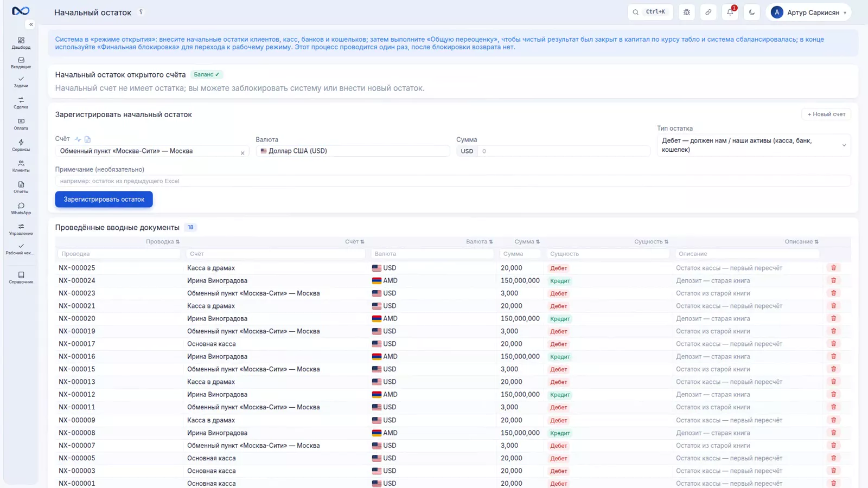Open Сервисы from the sidebar
This screenshot has width=868, height=488.
(21, 145)
